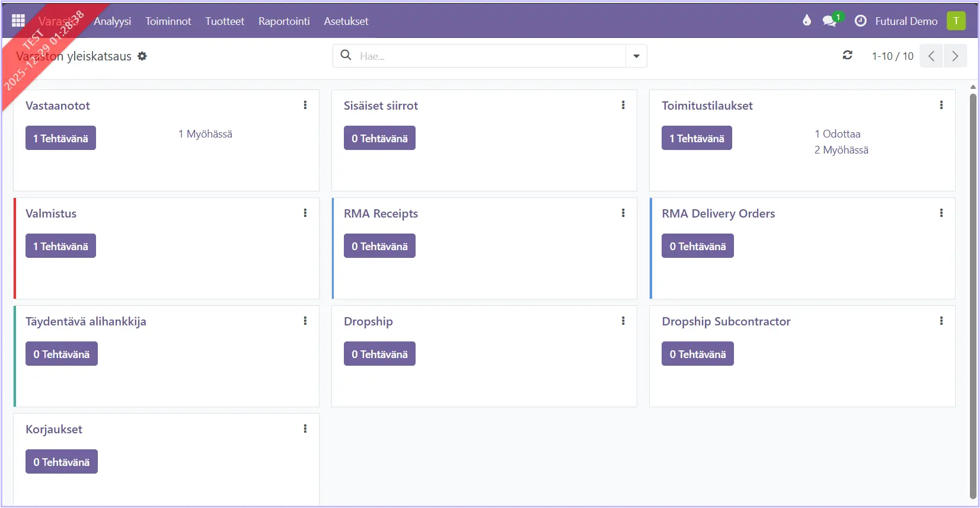Click the green user avatar T
Viewport: 980px width, 508px height.
pyautogui.click(x=956, y=21)
